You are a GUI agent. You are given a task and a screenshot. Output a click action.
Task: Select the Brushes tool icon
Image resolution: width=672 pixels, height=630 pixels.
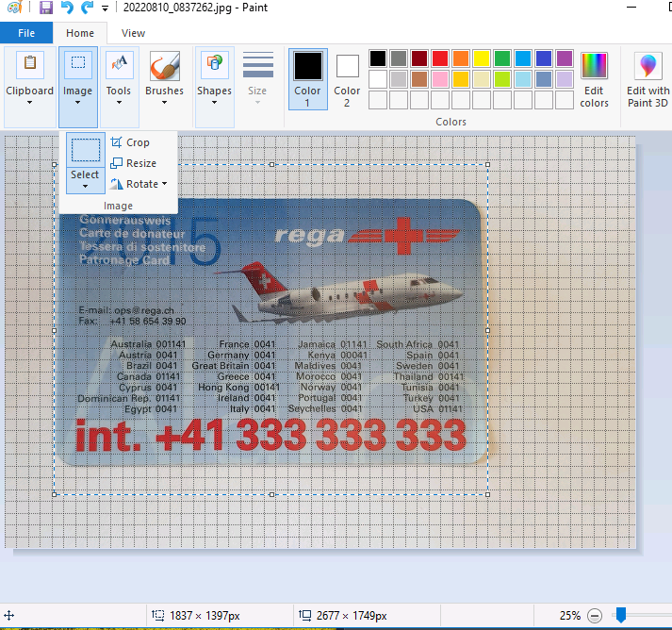pyautogui.click(x=165, y=66)
